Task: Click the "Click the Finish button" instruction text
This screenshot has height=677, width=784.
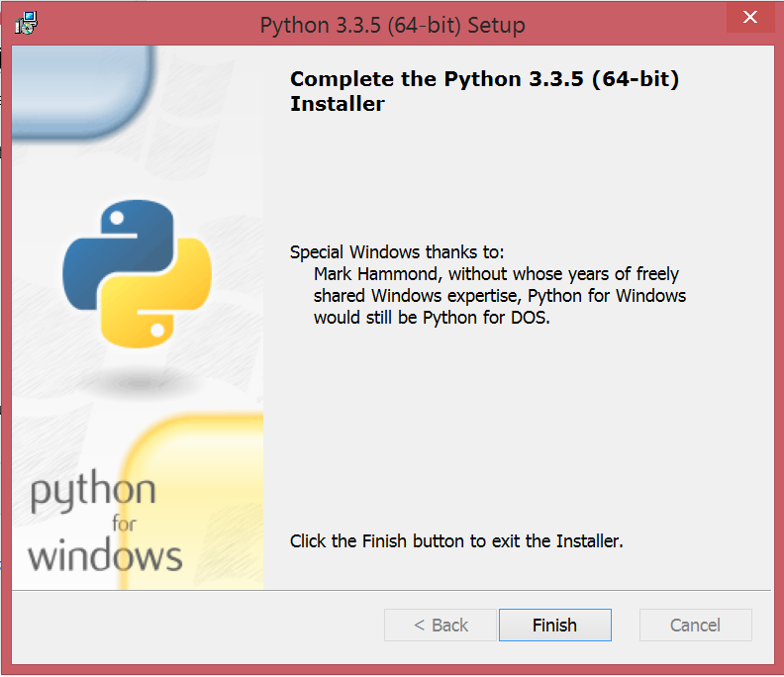Action: click(x=455, y=541)
